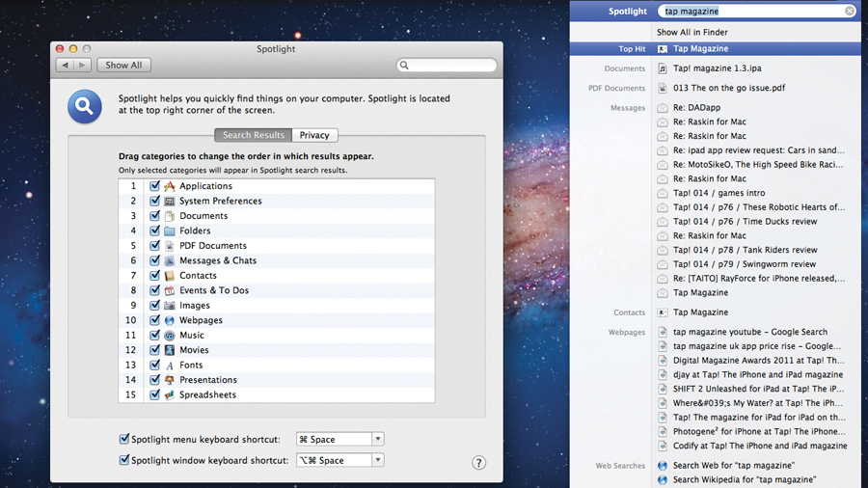Viewport: 868px width, 488px height.
Task: Open Digital Magazine Awards 2011 webpage result
Action: [758, 361]
